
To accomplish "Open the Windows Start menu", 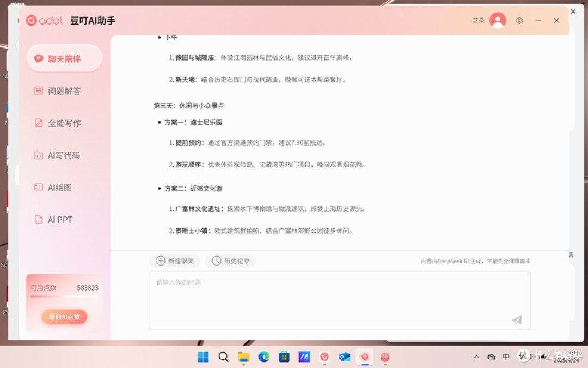I will pyautogui.click(x=203, y=357).
